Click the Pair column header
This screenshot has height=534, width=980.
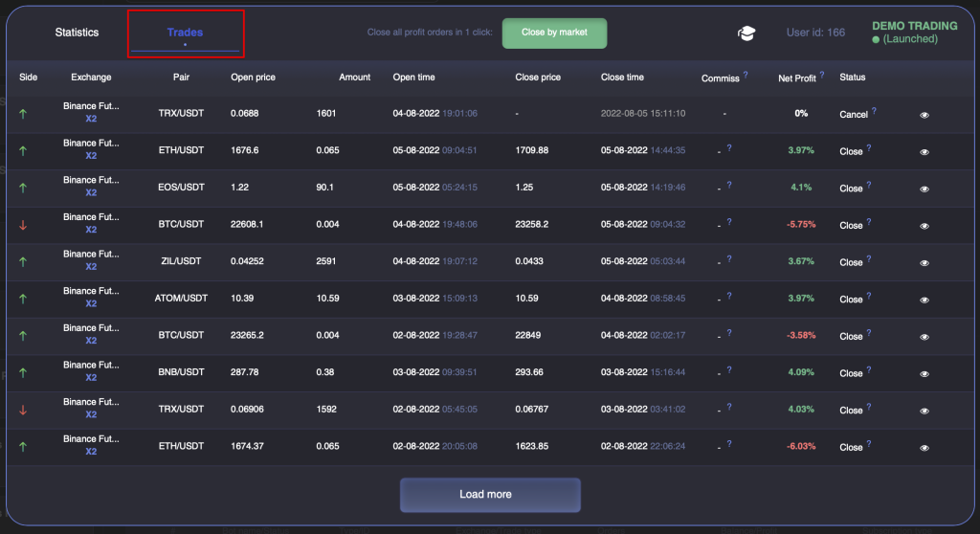181,77
